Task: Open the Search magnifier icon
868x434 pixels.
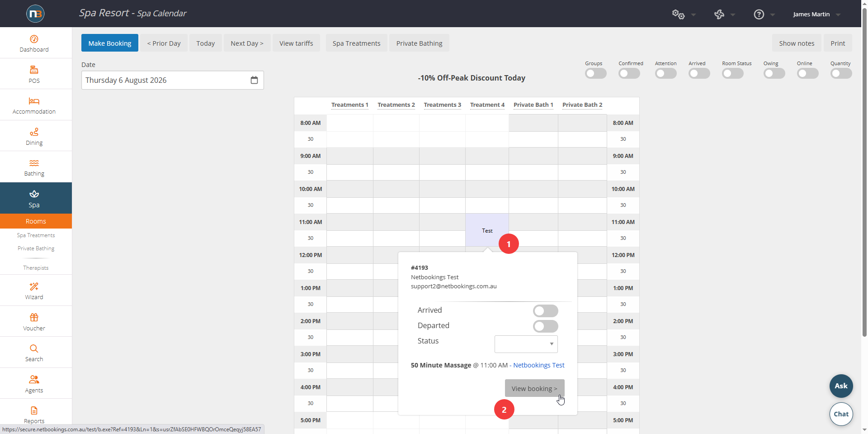Action: (34, 348)
